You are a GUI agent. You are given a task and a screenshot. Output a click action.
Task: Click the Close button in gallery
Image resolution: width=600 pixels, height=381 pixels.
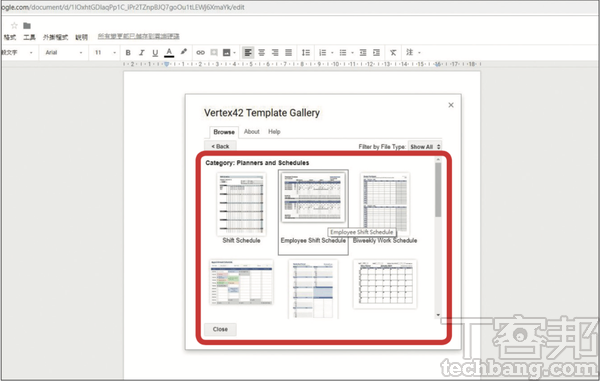[x=220, y=329]
